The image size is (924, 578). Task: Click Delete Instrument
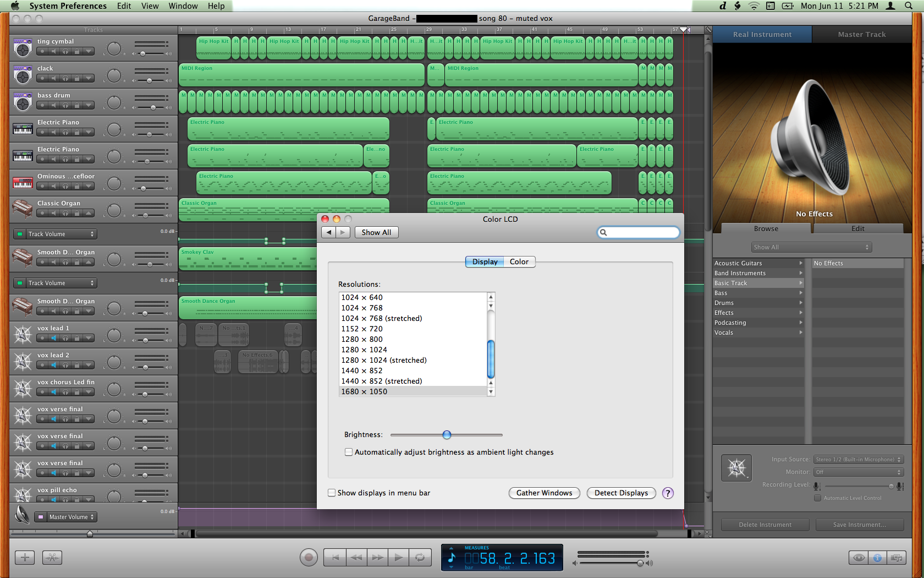765,525
